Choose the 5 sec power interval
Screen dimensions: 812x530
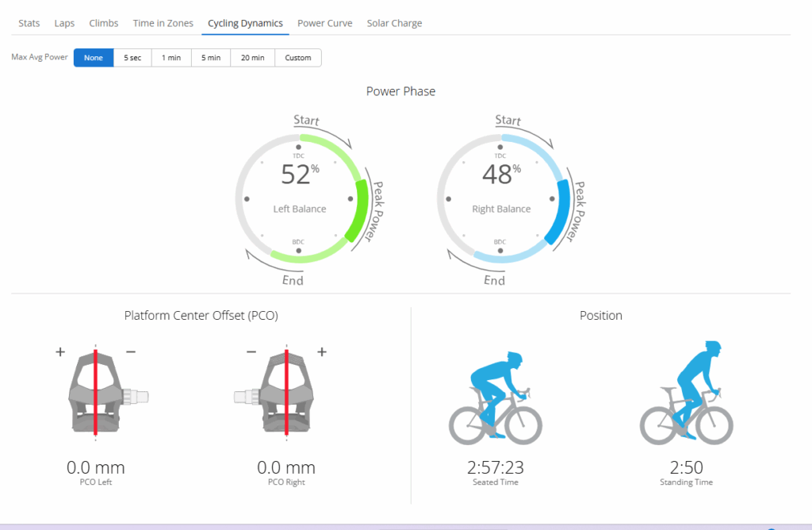[x=132, y=58]
